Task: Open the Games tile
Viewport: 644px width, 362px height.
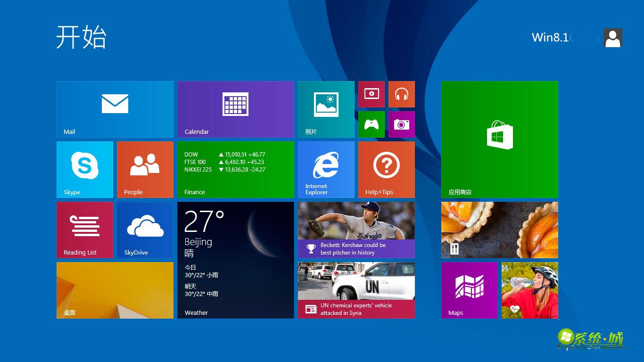Action: pyautogui.click(x=372, y=124)
